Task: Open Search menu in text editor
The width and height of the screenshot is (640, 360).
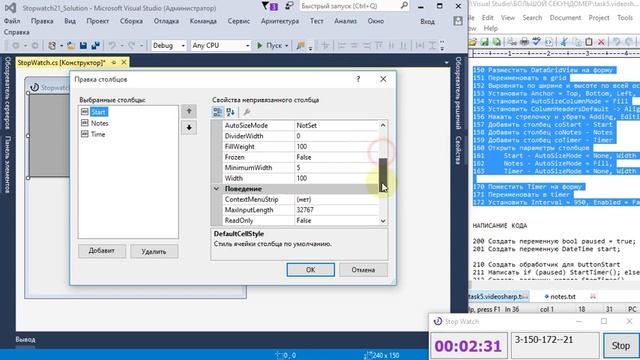Action: click(532, 18)
